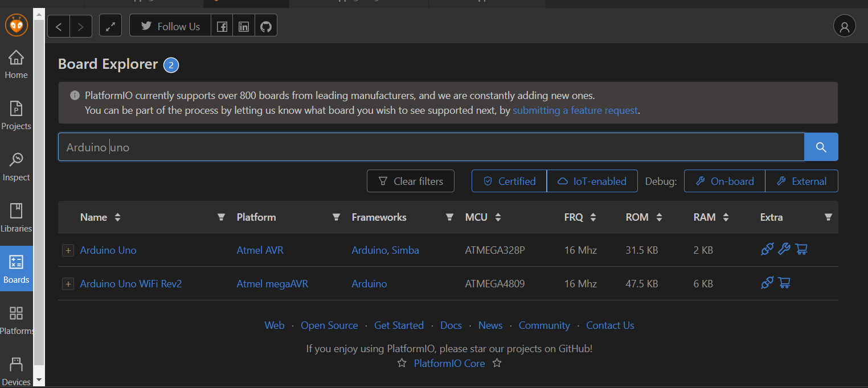
Task: Click the Arduino Uno connectivity plug icon
Action: (x=767, y=249)
